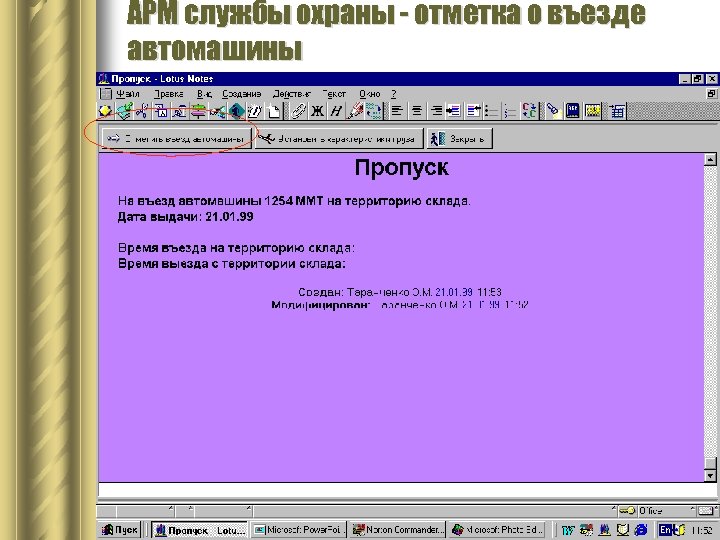This screenshot has height=540, width=720.
Task: Click the key access-level icon in status bar
Action: point(627,510)
